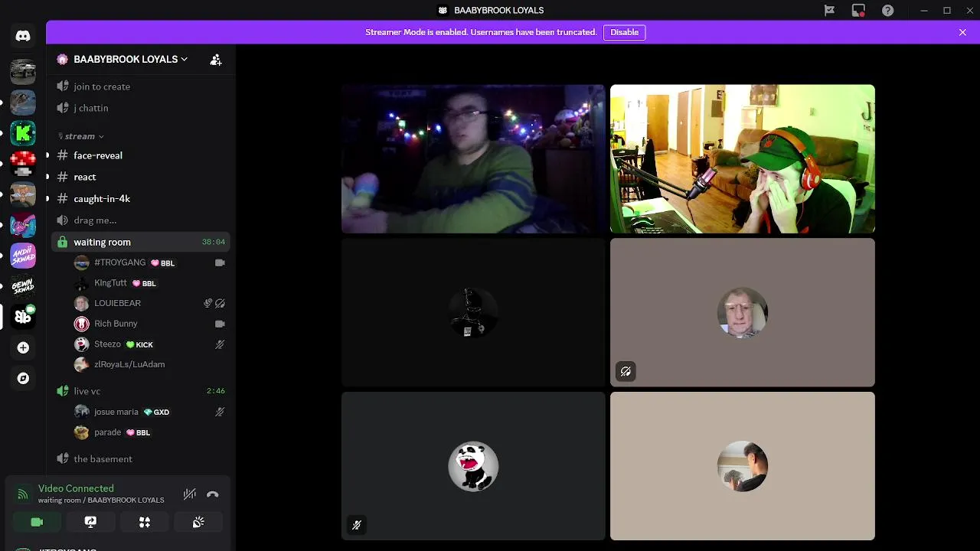
Task: Click the KICK tag next to Steezo
Action: click(139, 344)
